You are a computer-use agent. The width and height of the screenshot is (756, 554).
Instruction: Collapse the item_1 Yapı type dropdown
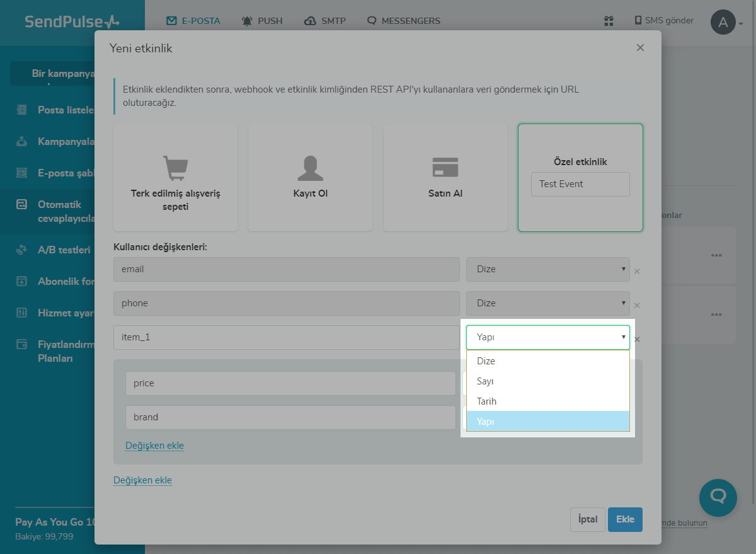point(547,337)
